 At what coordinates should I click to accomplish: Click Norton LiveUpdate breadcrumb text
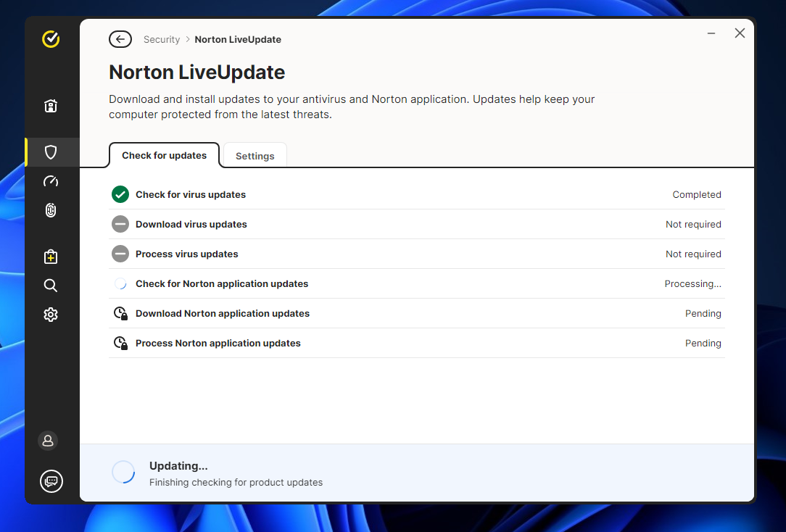click(238, 40)
